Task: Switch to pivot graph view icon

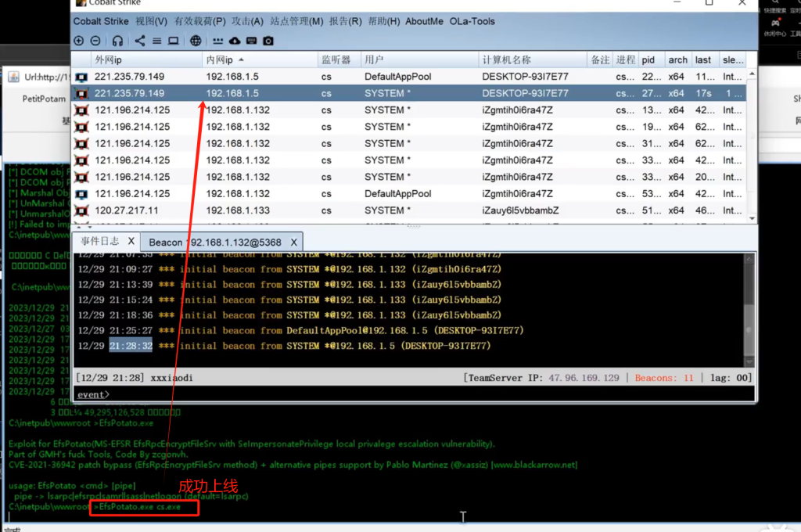Action: click(x=140, y=41)
